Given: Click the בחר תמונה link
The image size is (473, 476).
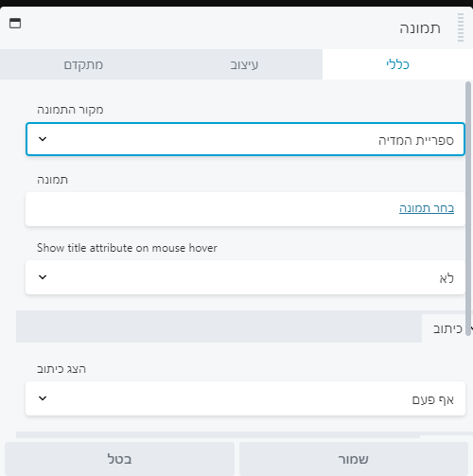Looking at the screenshot, I should coord(427,208).
